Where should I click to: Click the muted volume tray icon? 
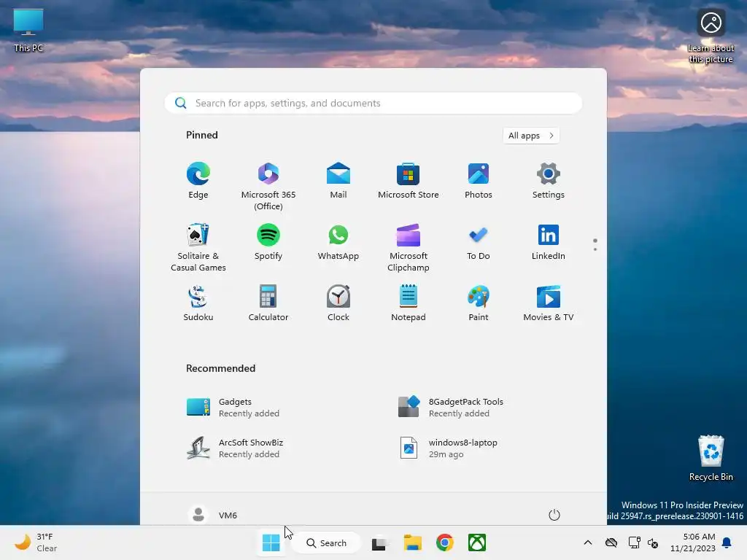point(653,542)
